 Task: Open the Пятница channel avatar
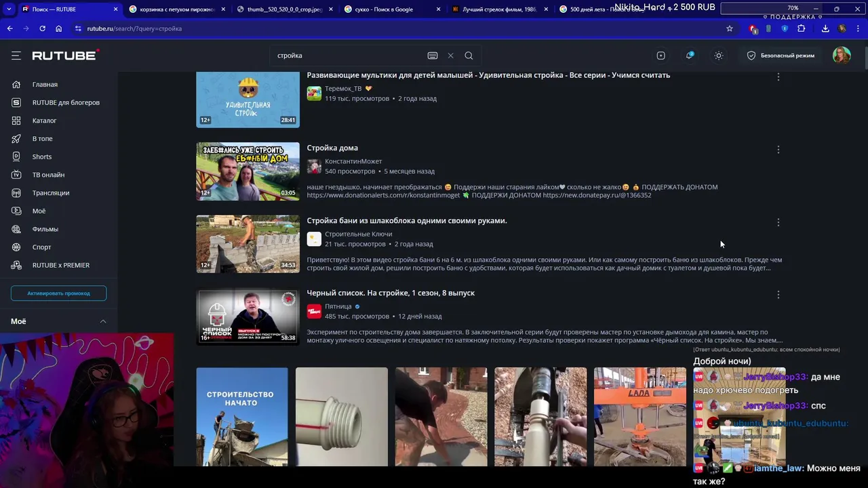[314, 311]
